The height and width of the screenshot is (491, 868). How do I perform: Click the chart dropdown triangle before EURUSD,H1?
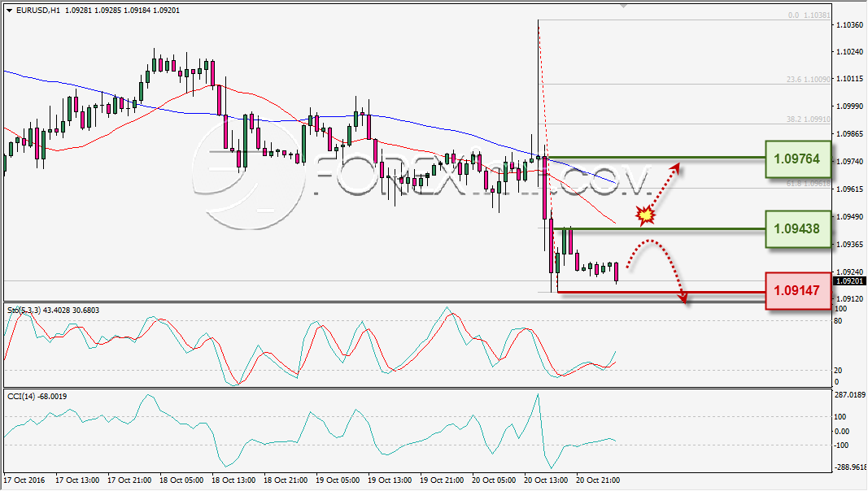click(x=10, y=11)
